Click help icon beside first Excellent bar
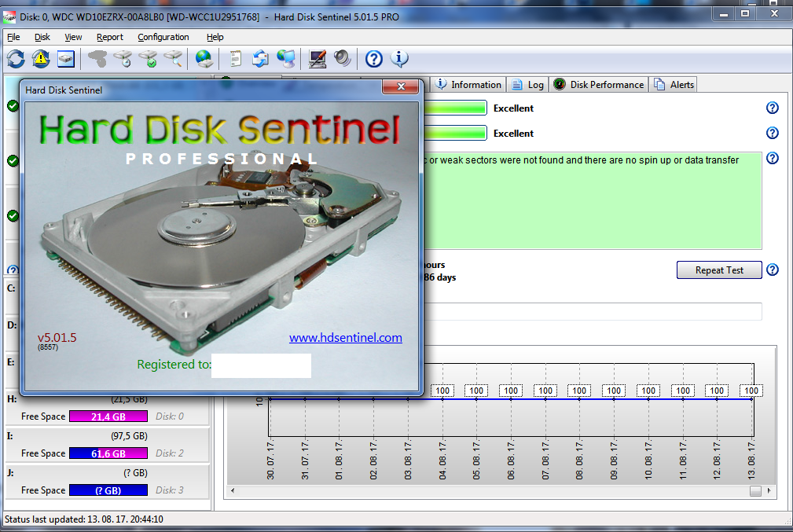 773,108
